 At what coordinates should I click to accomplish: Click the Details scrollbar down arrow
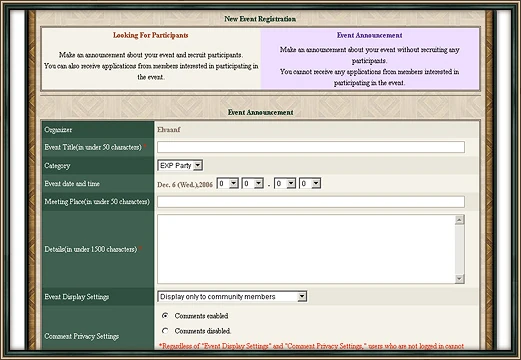(x=459, y=278)
